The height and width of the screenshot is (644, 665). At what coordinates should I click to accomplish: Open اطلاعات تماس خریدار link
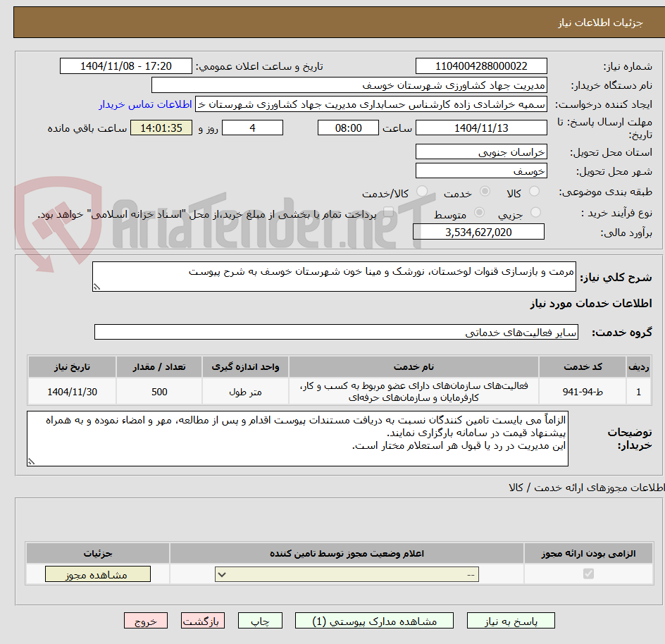145,104
